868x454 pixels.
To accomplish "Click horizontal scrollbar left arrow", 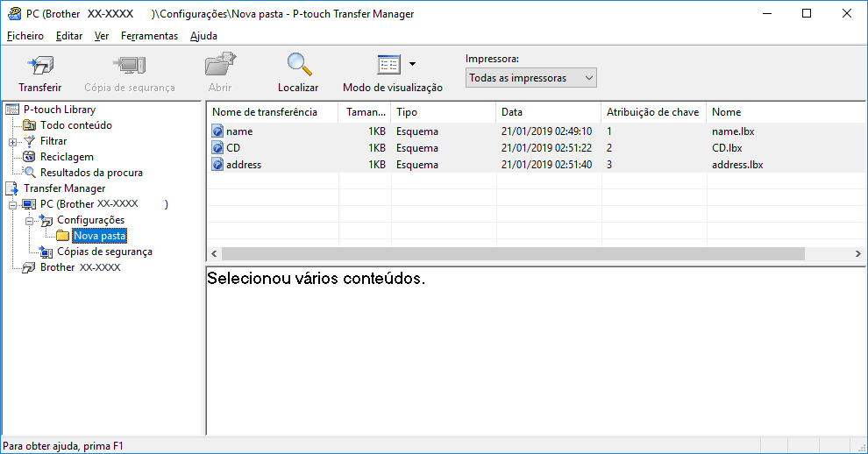I will coord(214,253).
